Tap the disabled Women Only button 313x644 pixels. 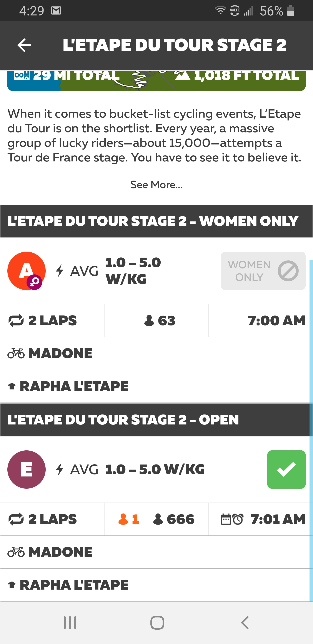[263, 271]
